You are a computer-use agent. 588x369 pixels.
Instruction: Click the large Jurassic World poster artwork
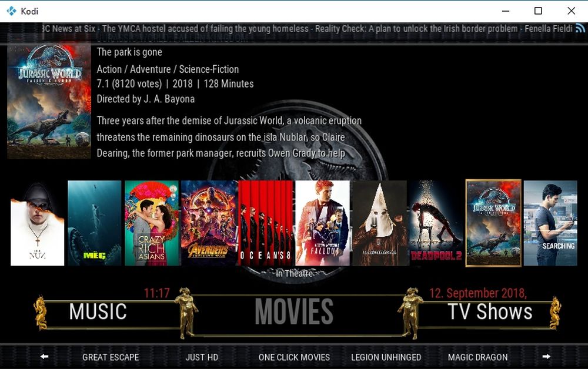(x=49, y=100)
